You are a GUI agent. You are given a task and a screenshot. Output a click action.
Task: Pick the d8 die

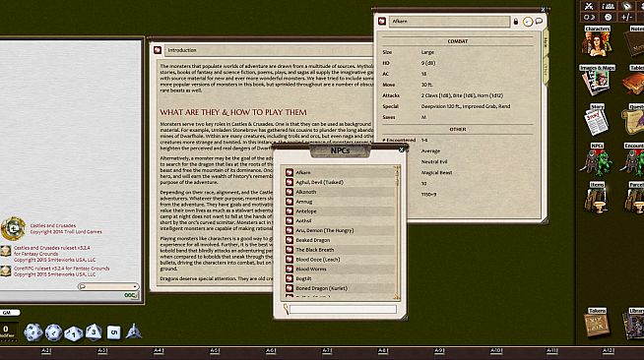coord(94,331)
